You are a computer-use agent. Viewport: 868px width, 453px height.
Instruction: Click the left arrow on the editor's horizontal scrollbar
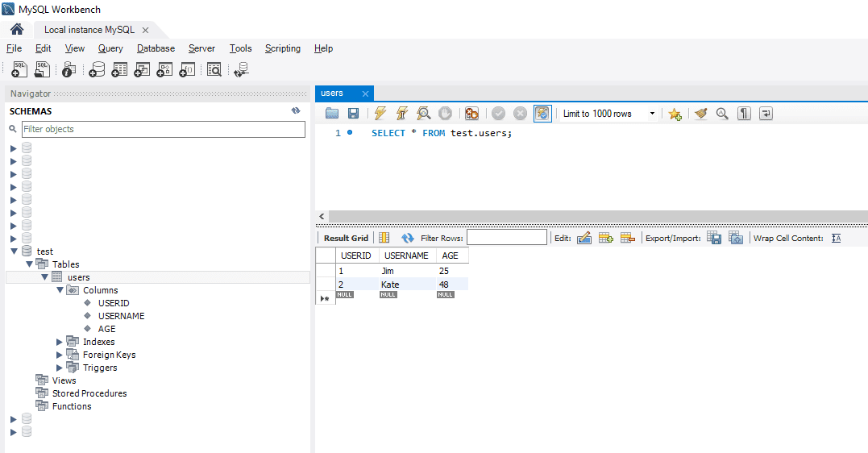tap(322, 217)
